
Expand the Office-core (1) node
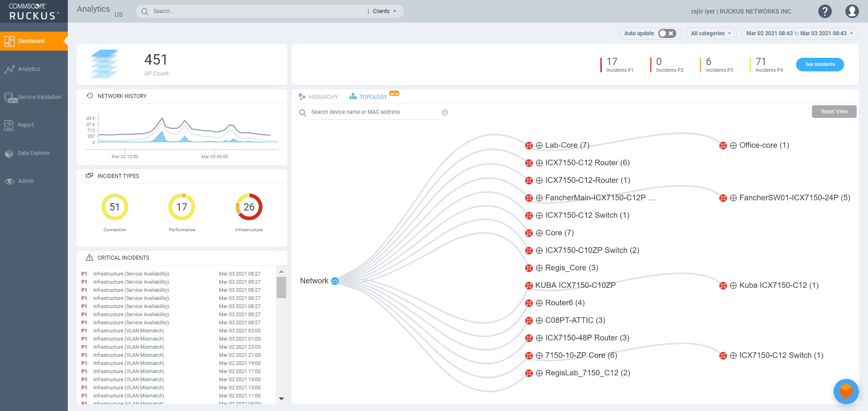pos(733,145)
